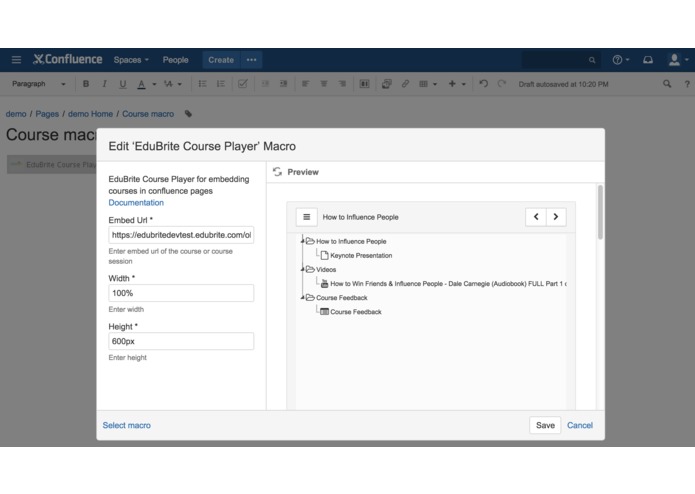This screenshot has height=494, width=695.
Task: Align text center
Action: point(324,84)
